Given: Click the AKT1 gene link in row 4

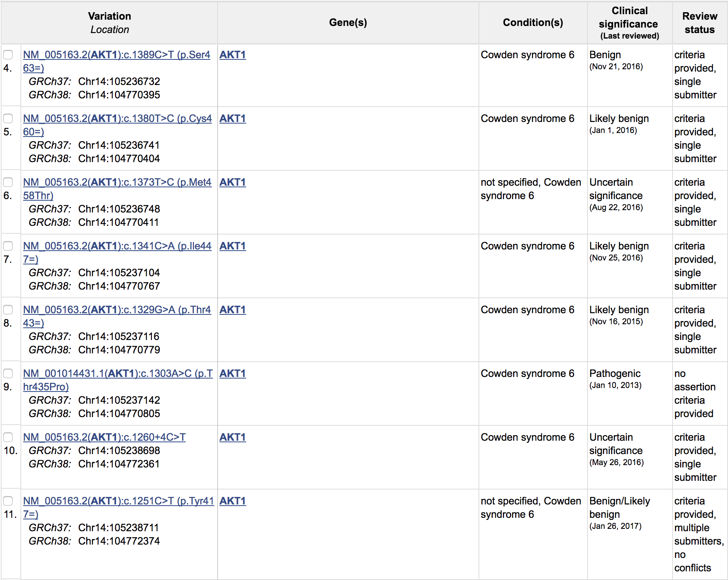Looking at the screenshot, I should tap(233, 55).
